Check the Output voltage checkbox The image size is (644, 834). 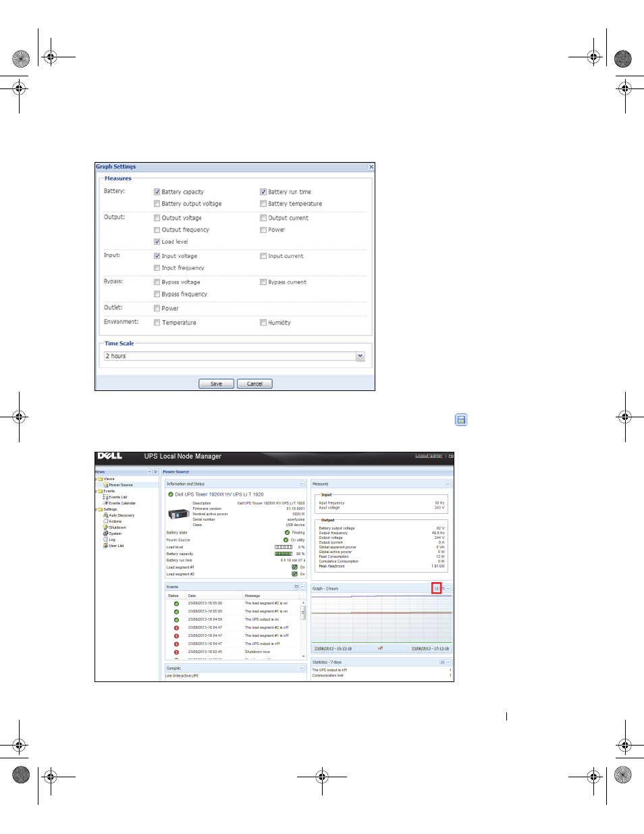(x=157, y=218)
